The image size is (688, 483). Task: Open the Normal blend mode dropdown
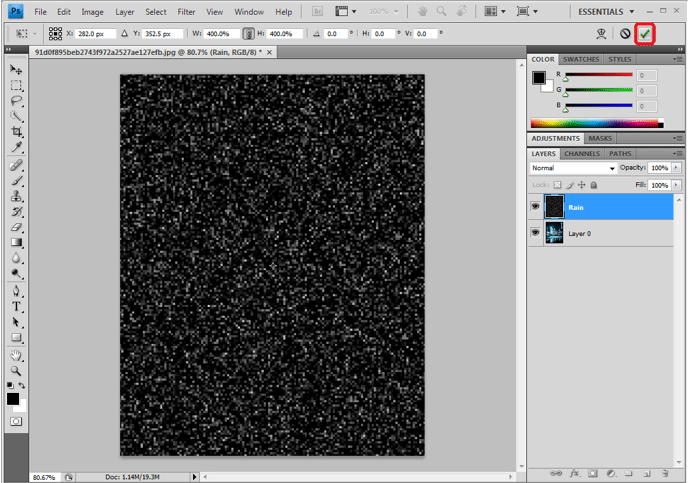point(573,168)
